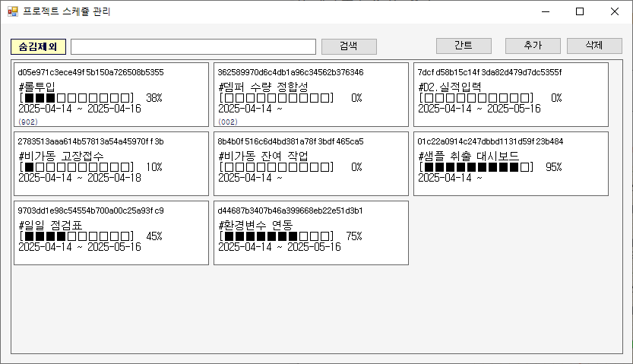Select the #일일 점검표 title
Screen dimensions: 633x364
tap(50, 225)
